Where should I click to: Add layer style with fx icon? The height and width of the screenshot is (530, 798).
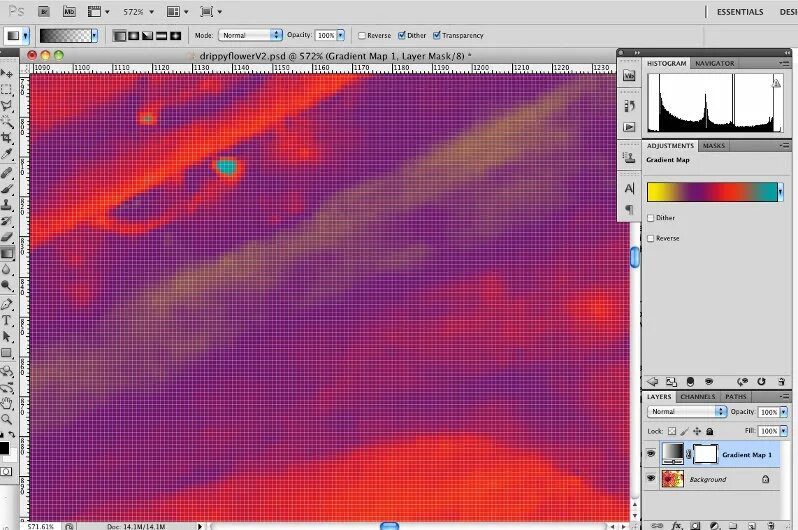[676, 525]
